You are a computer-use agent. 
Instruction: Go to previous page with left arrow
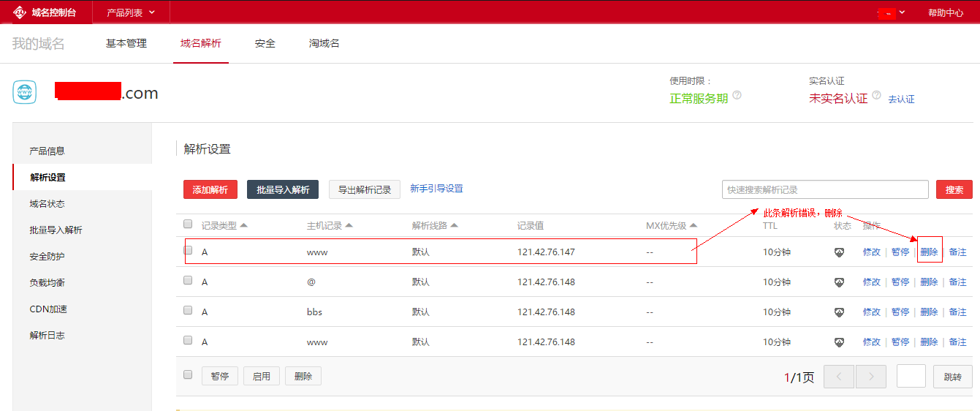point(839,377)
